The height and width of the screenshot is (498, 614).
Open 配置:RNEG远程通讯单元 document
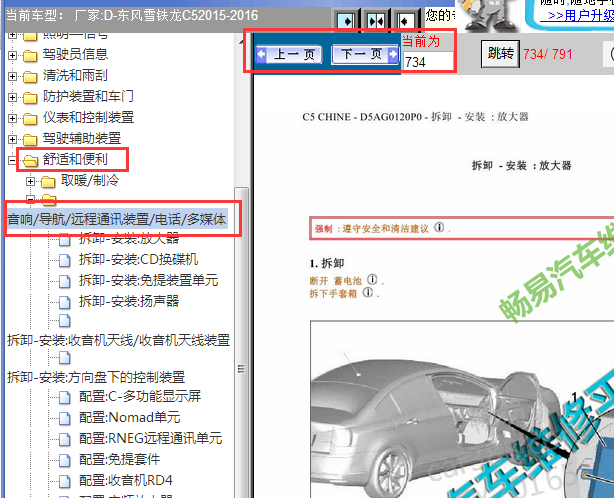[150, 438]
